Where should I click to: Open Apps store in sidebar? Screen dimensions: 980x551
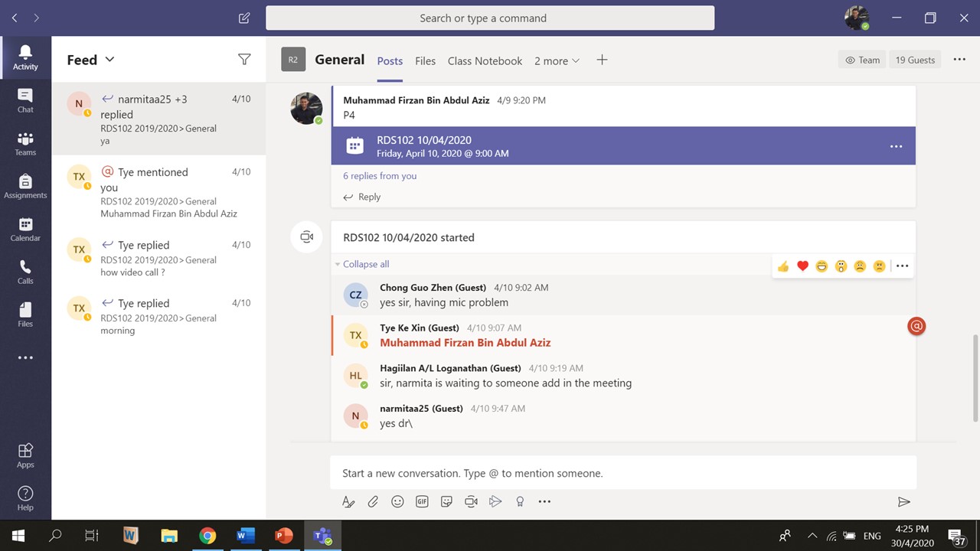(25, 455)
